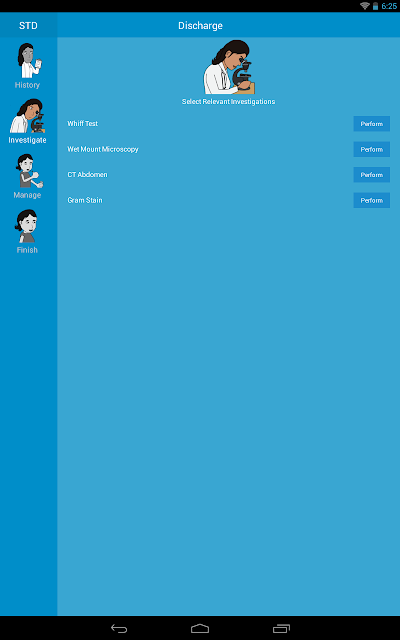
Task: Open the recent apps navigation icon
Action: (281, 628)
